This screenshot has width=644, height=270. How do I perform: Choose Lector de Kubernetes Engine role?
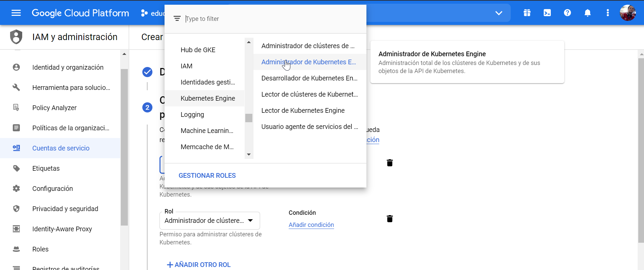tap(310, 110)
